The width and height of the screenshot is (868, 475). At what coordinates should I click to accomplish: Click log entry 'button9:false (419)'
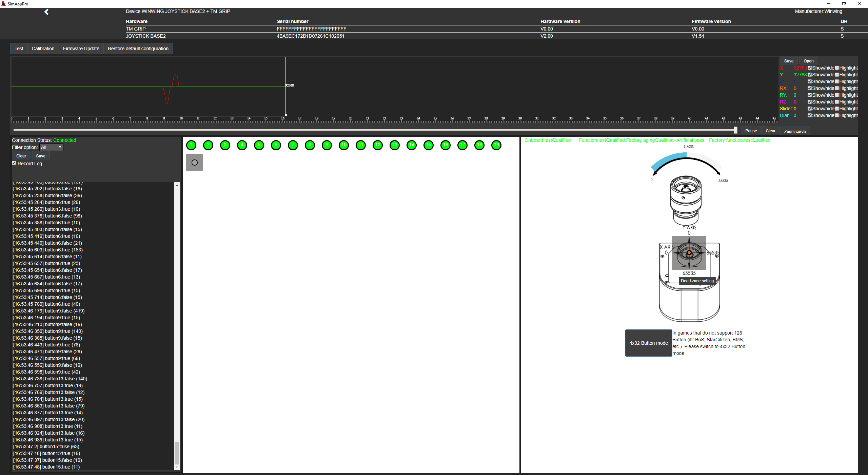(49, 311)
